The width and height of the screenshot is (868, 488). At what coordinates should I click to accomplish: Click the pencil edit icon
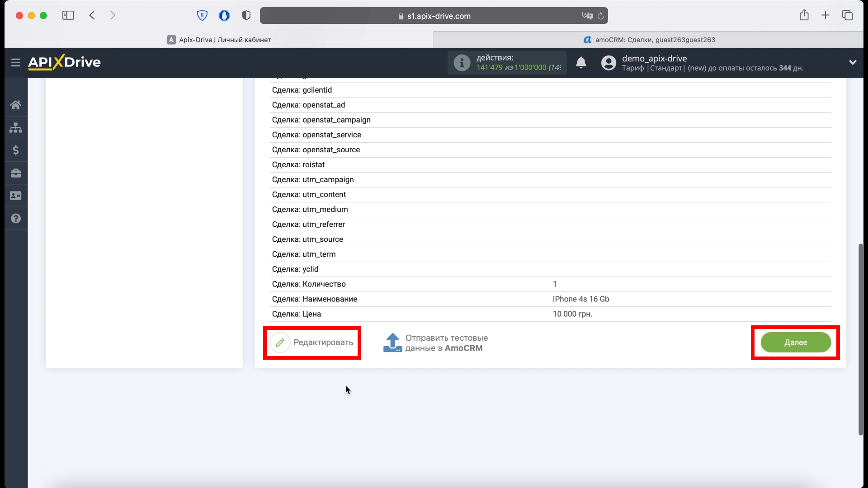click(280, 343)
